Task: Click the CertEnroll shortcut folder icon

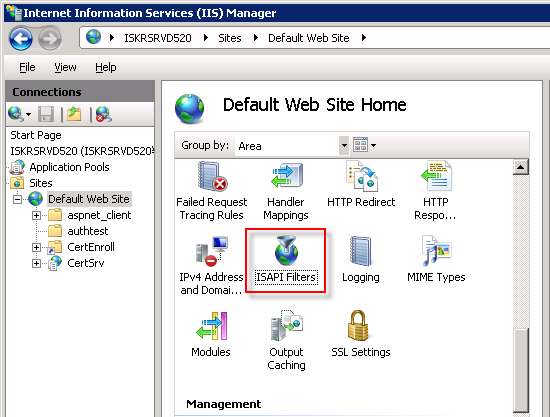Action: [x=55, y=247]
